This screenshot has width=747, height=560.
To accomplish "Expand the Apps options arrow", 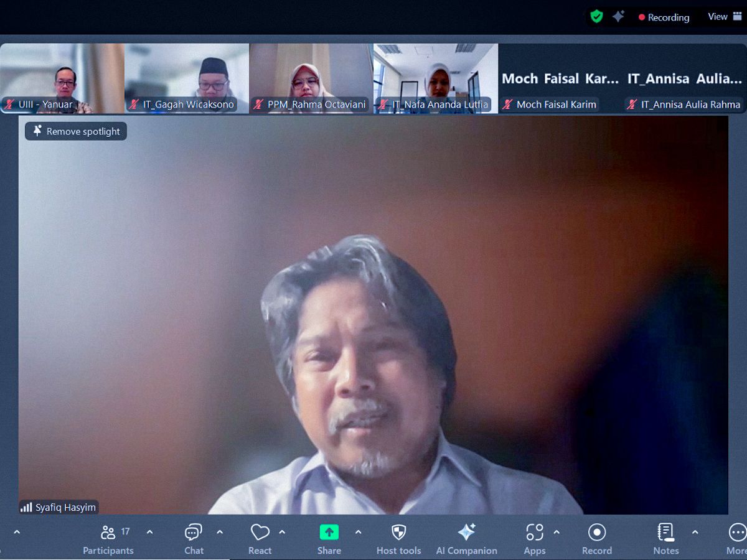I will (x=557, y=532).
